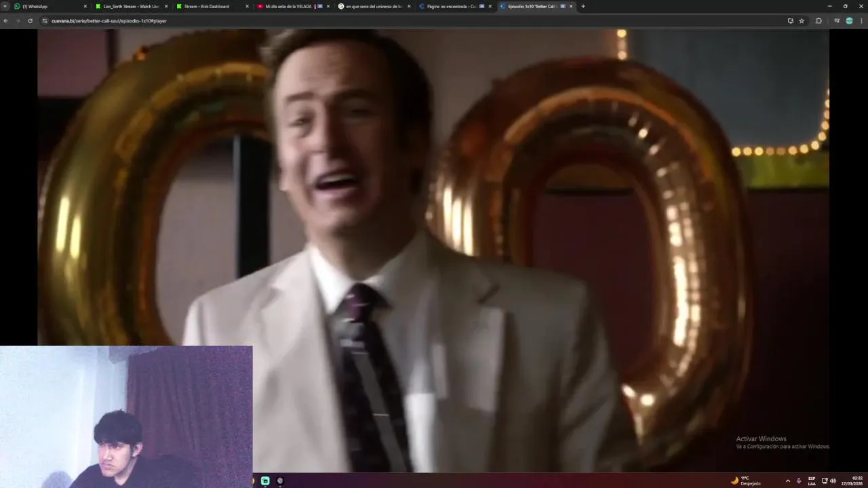Click the install app icon in address bar
This screenshot has height=488, width=868.
point(791,21)
